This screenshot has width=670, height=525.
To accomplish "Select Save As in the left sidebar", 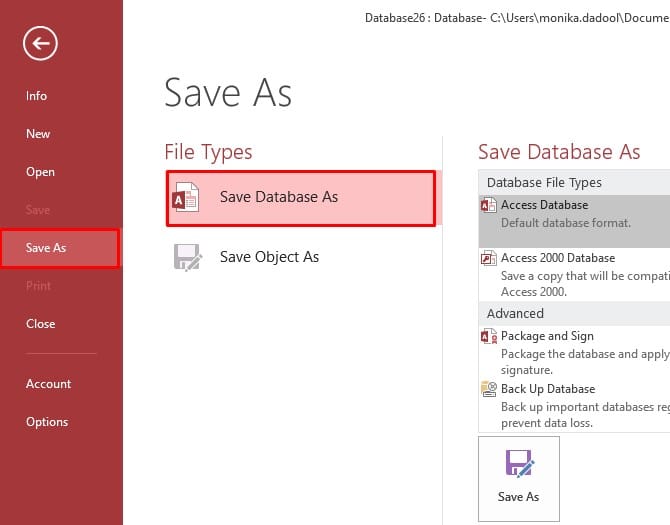I will click(46, 248).
